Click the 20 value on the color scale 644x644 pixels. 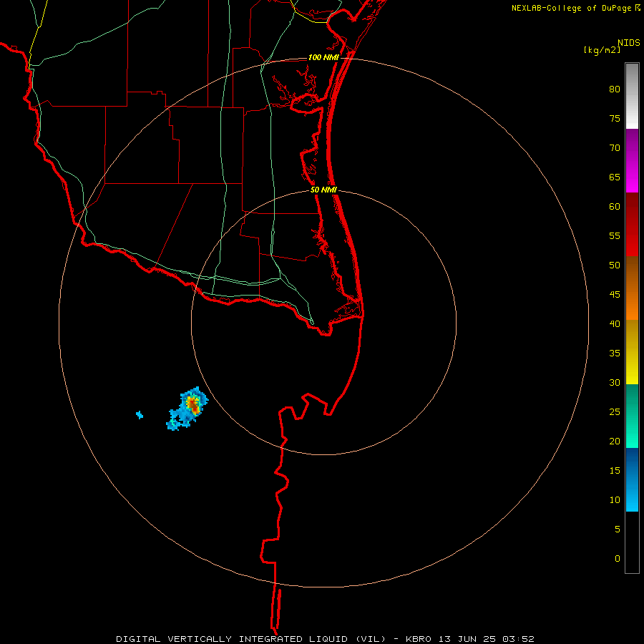pos(615,441)
